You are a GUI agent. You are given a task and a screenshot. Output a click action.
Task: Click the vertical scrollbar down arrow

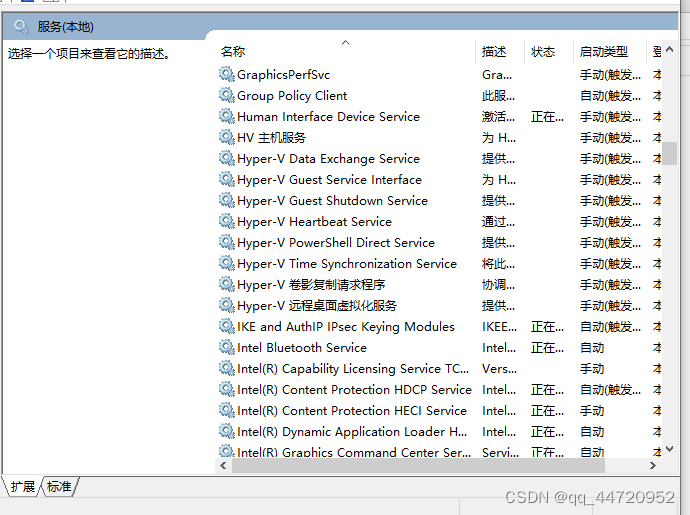[669, 449]
